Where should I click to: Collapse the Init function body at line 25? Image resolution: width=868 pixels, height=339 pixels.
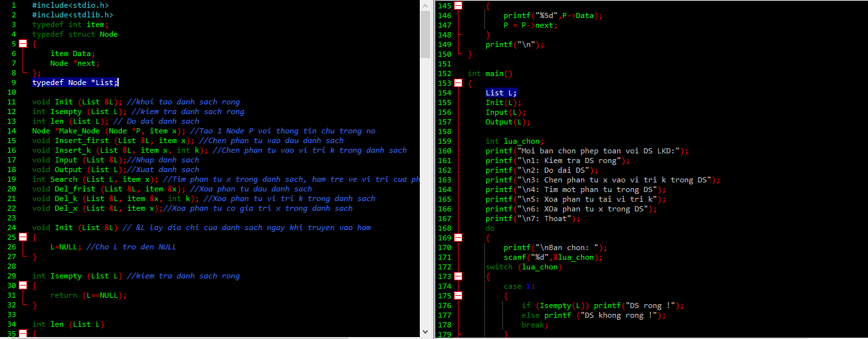(23, 237)
